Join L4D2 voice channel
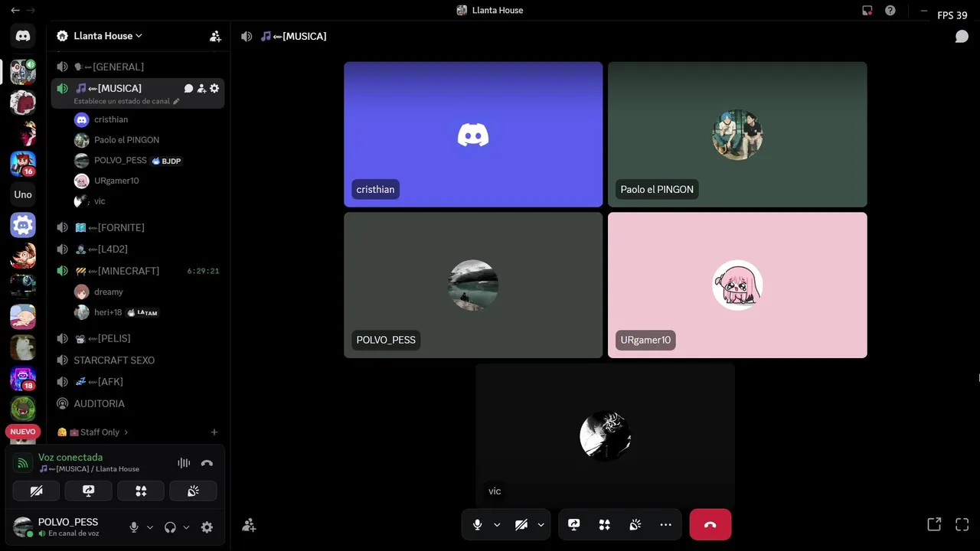Screen dimensions: 980x551 [138, 249]
